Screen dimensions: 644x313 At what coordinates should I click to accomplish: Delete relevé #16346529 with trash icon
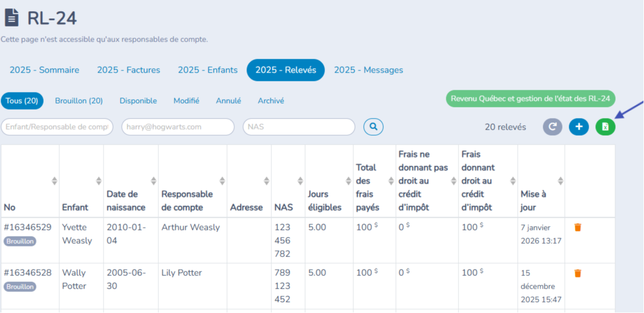coord(578,227)
